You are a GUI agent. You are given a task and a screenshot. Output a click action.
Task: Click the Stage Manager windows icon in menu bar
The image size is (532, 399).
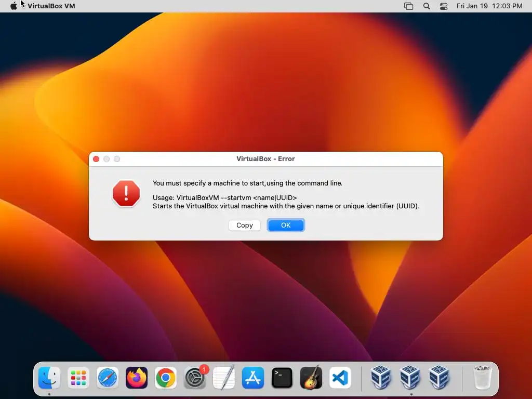point(408,6)
